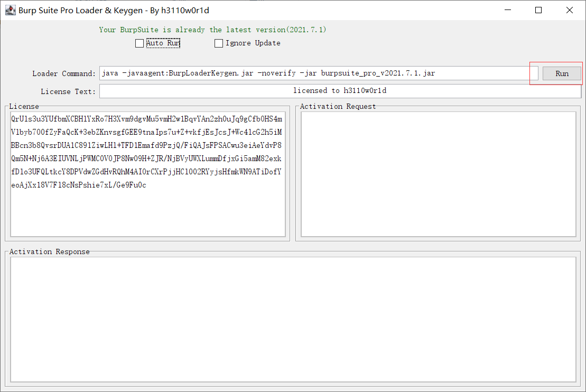This screenshot has height=392, width=586.
Task: Click the latest version status message
Action: coord(212,30)
